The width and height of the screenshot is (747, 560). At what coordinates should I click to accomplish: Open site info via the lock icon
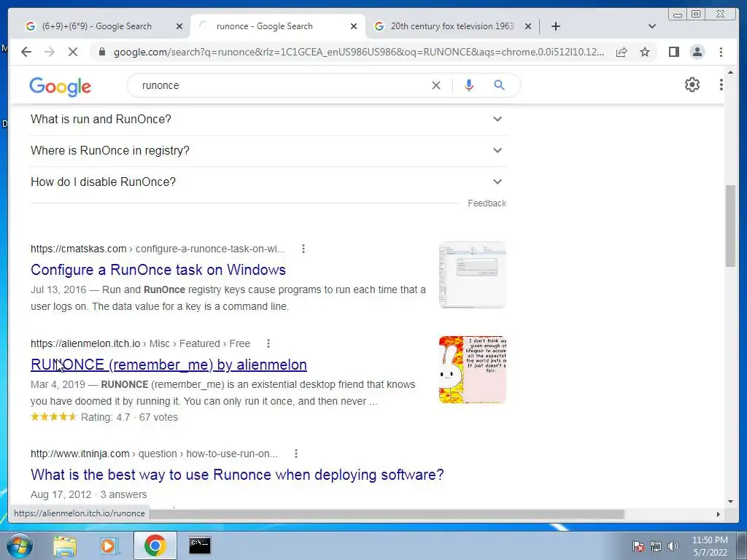[x=102, y=52]
